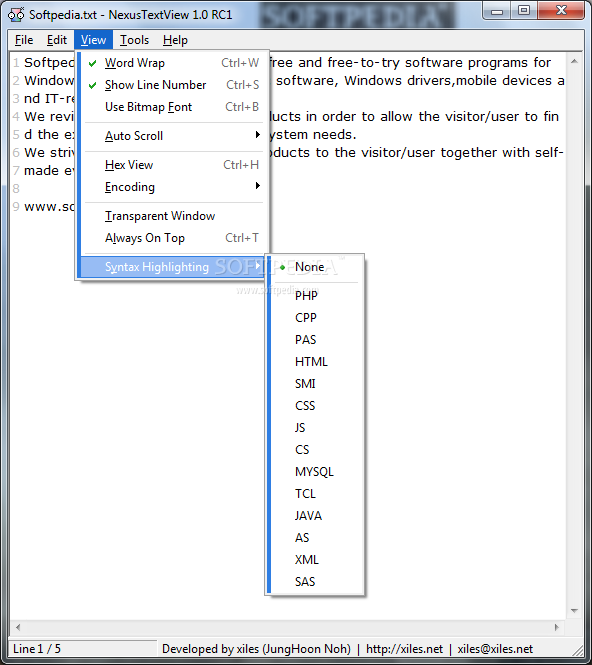Enable Transparent Window

pos(174,216)
